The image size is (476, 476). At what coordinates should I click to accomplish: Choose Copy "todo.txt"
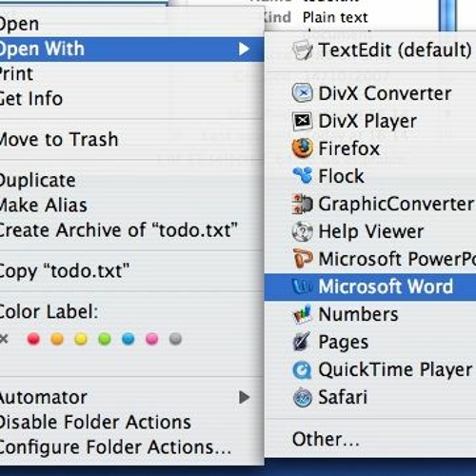point(131,271)
